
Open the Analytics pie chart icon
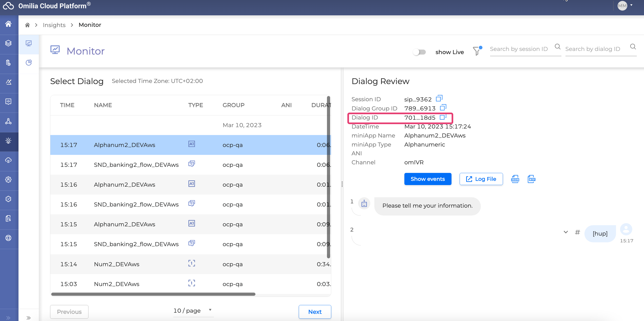tap(29, 62)
